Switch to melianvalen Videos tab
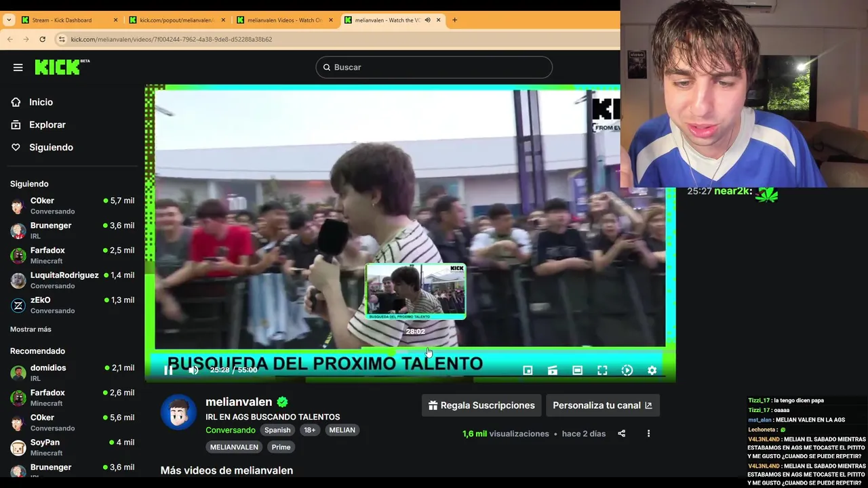The width and height of the screenshot is (868, 488). click(x=283, y=20)
